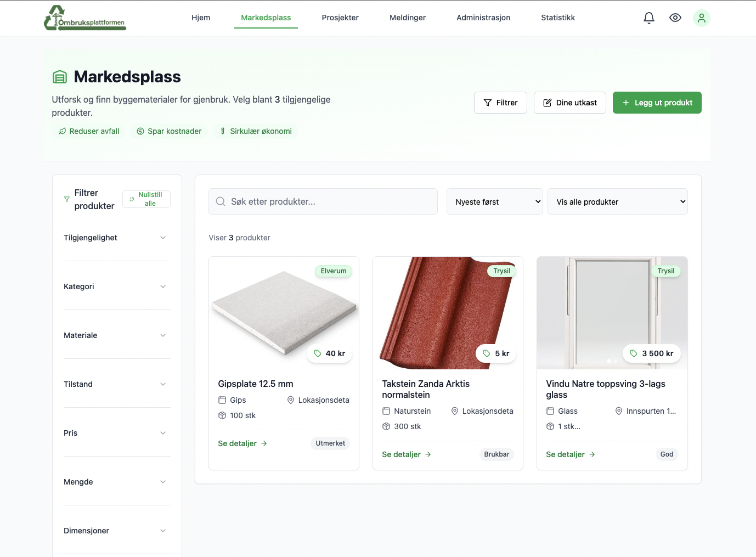Click the location pin on Gipsplate card
The width and height of the screenshot is (756, 557).
[x=291, y=400]
